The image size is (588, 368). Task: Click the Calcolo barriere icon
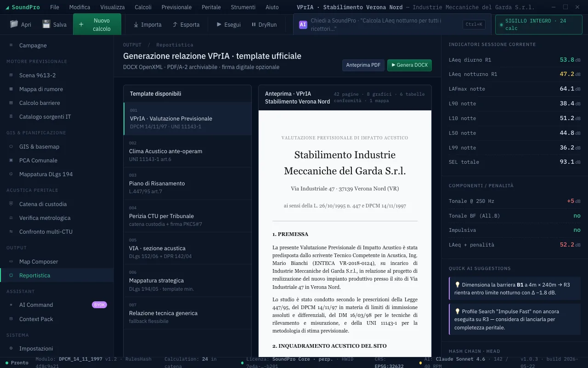click(x=11, y=103)
